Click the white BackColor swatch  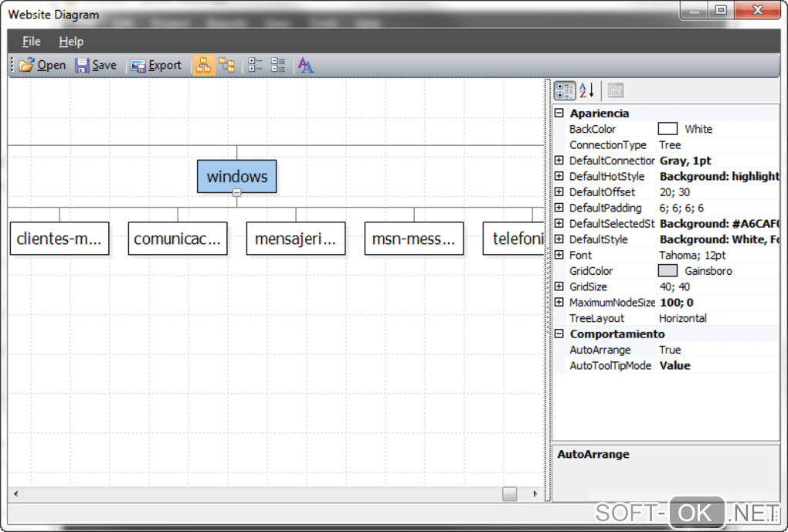pos(667,129)
